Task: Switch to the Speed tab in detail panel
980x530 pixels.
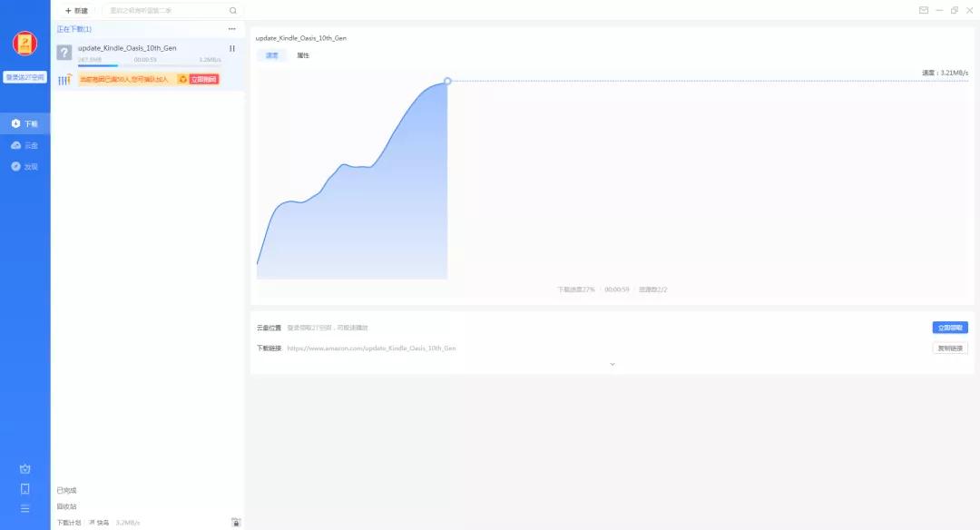Action: tap(272, 55)
